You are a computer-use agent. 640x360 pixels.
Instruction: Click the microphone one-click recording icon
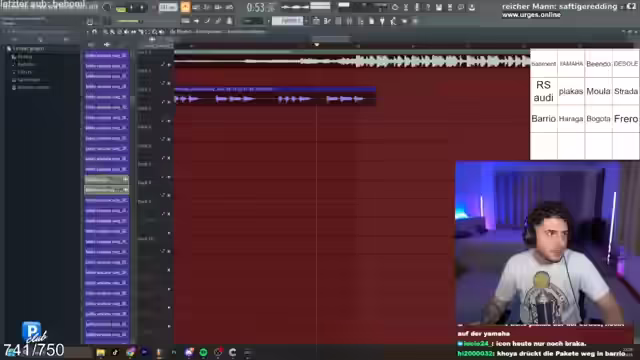click(417, 7)
